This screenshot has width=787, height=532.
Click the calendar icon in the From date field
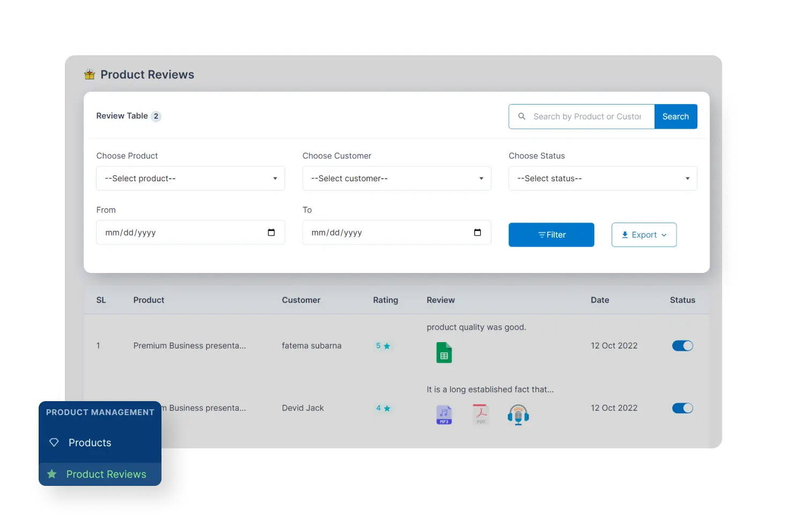point(271,232)
